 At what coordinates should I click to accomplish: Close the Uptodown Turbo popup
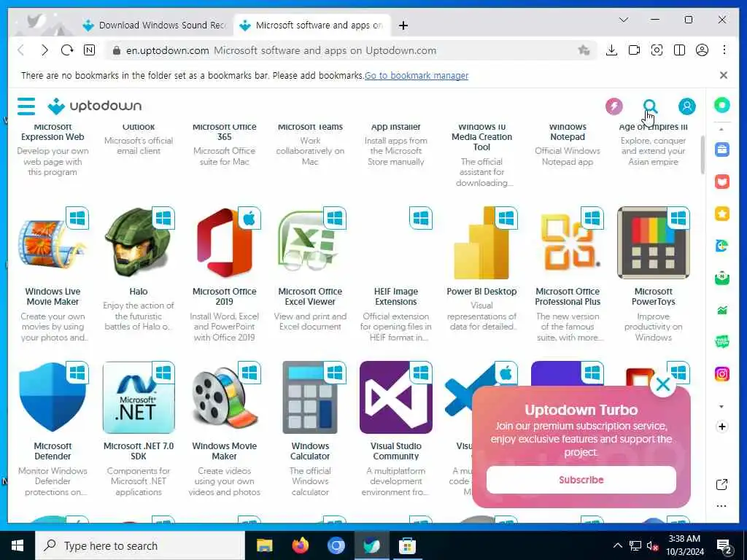pos(662,384)
